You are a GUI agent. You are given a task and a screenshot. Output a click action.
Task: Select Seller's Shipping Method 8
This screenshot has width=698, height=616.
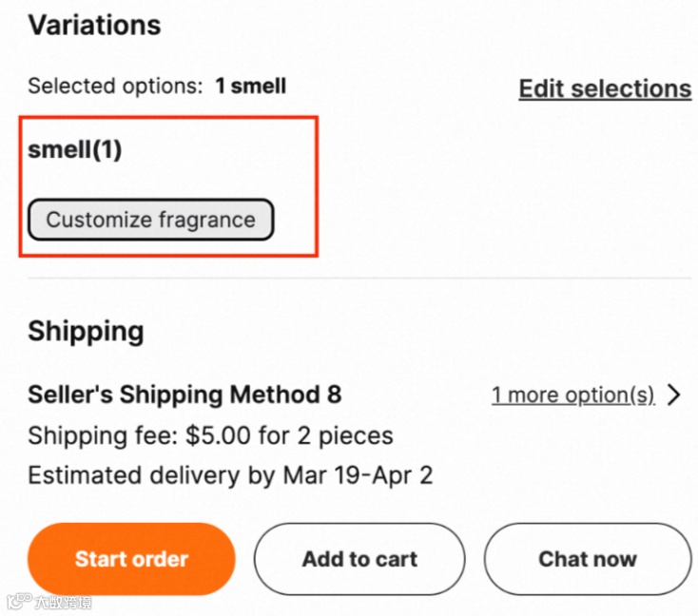[x=184, y=395]
